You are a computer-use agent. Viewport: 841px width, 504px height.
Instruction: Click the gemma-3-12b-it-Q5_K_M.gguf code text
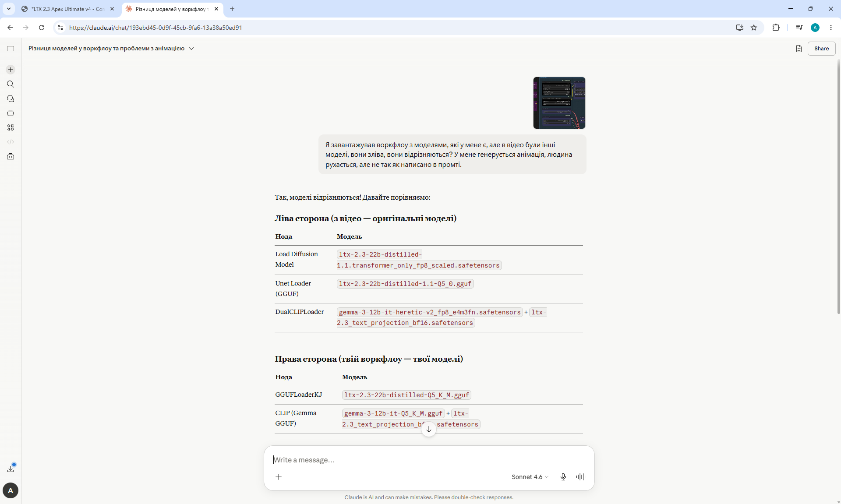click(393, 413)
